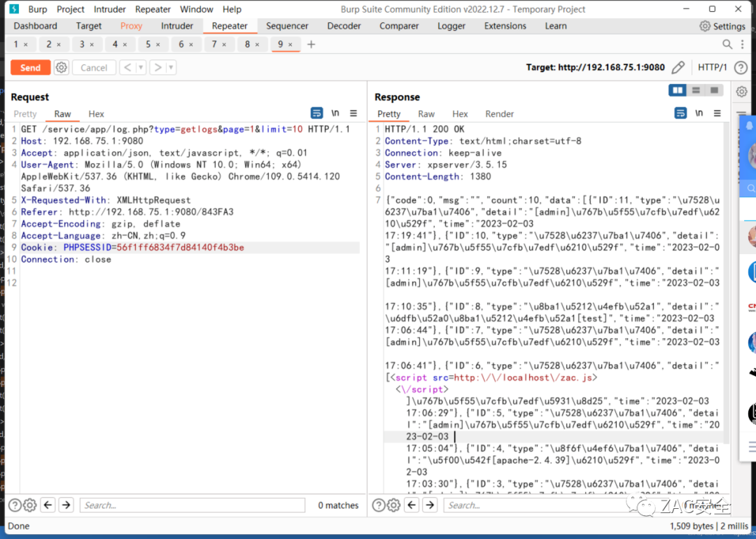The height and width of the screenshot is (539, 756).
Task: Edit target with the pencil icon
Action: (x=678, y=67)
